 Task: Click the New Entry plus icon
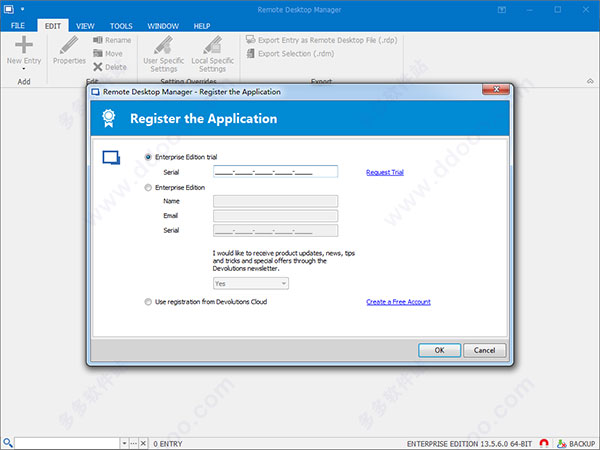click(x=24, y=45)
